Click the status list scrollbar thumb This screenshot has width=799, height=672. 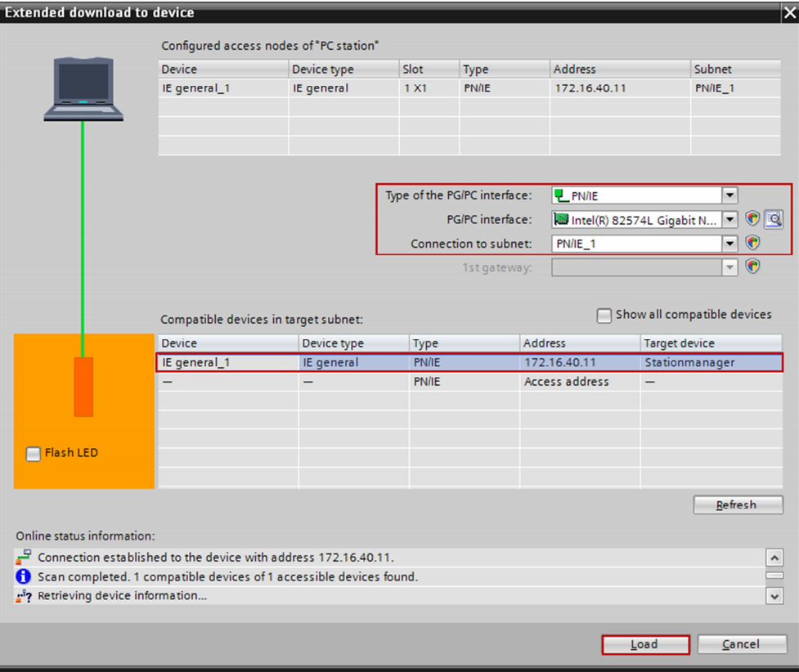(x=774, y=576)
